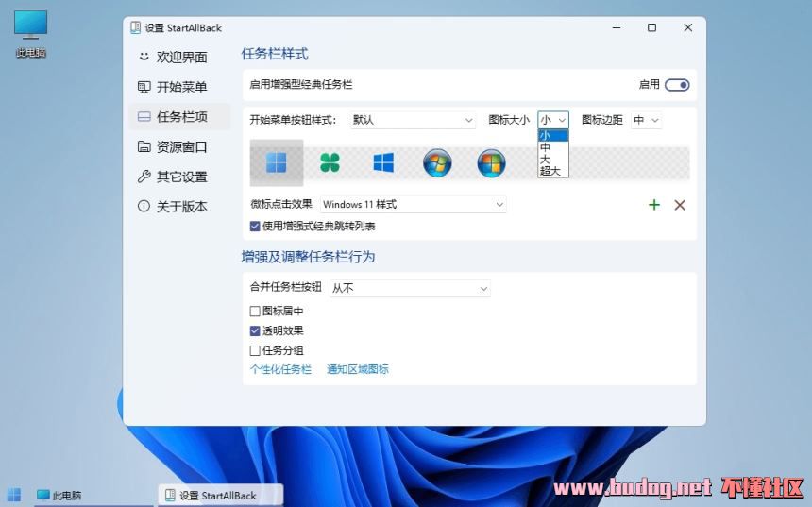
Task: Open the 微标点击效果 dropdown
Action: (x=414, y=205)
